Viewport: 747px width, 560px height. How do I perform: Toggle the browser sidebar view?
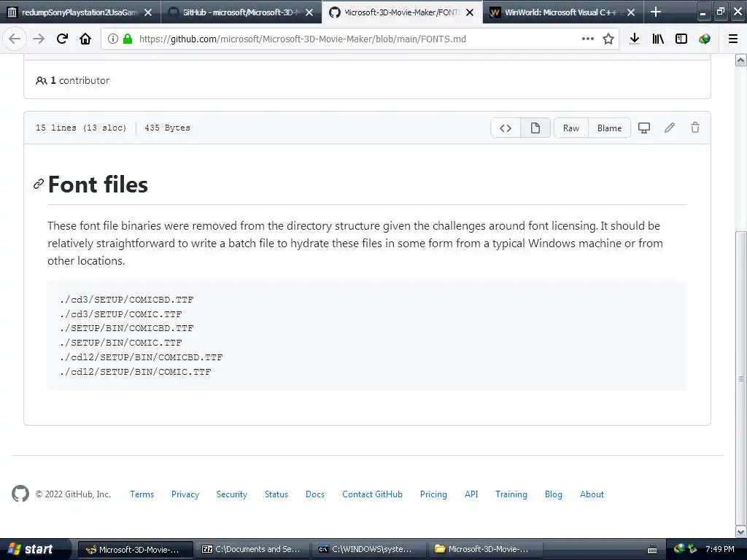click(681, 39)
